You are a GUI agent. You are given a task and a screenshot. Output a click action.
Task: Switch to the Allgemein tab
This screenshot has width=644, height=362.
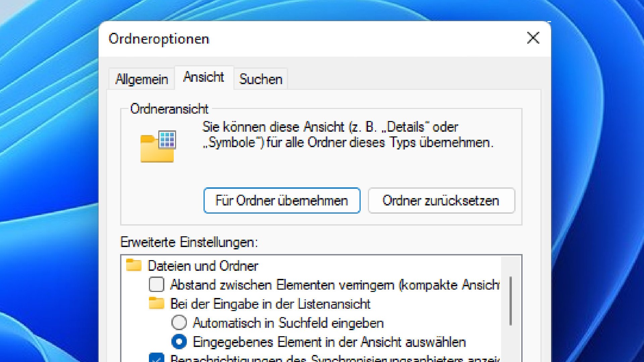(x=141, y=79)
